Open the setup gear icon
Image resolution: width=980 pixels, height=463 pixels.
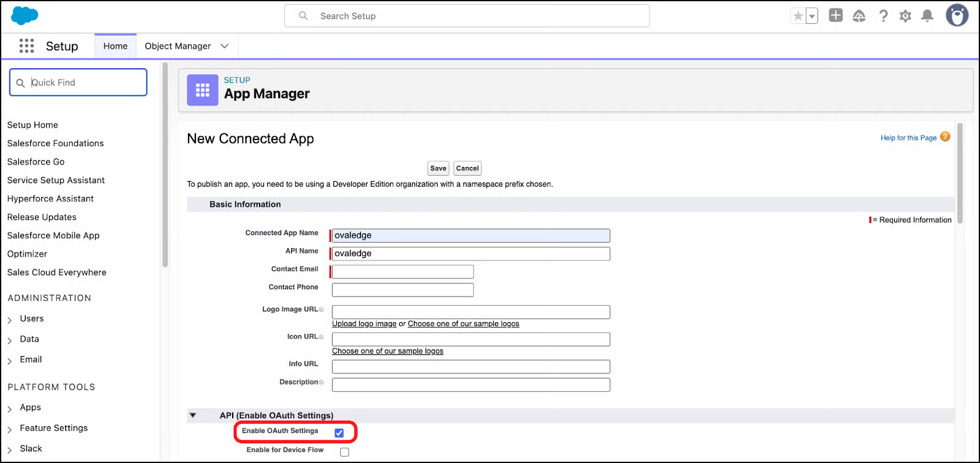(905, 17)
